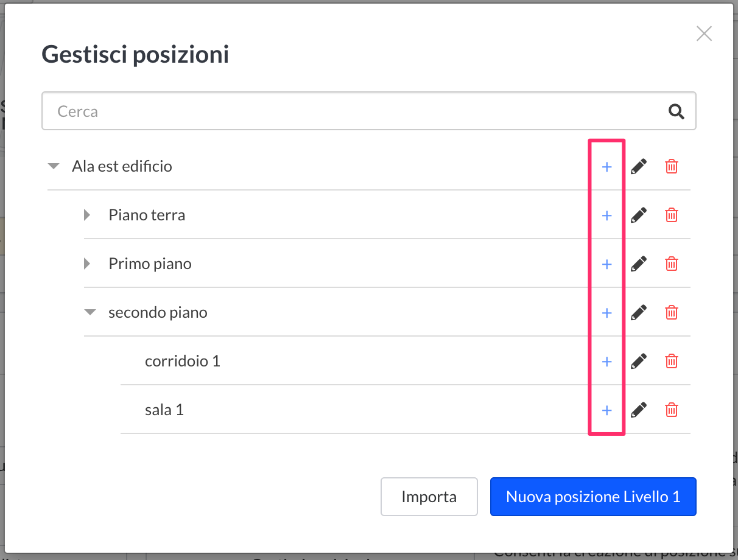
Task: Add a child position to secondo piano
Action: click(606, 313)
